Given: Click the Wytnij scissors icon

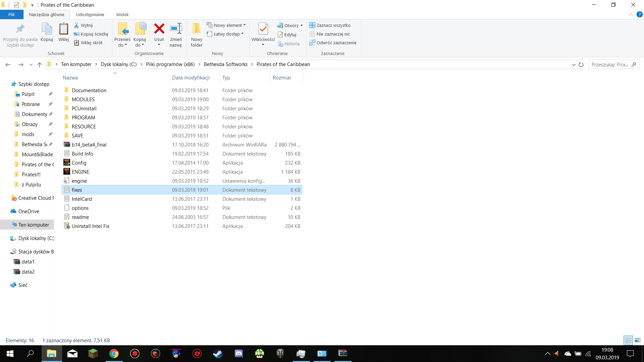Looking at the screenshot, I should (x=76, y=25).
